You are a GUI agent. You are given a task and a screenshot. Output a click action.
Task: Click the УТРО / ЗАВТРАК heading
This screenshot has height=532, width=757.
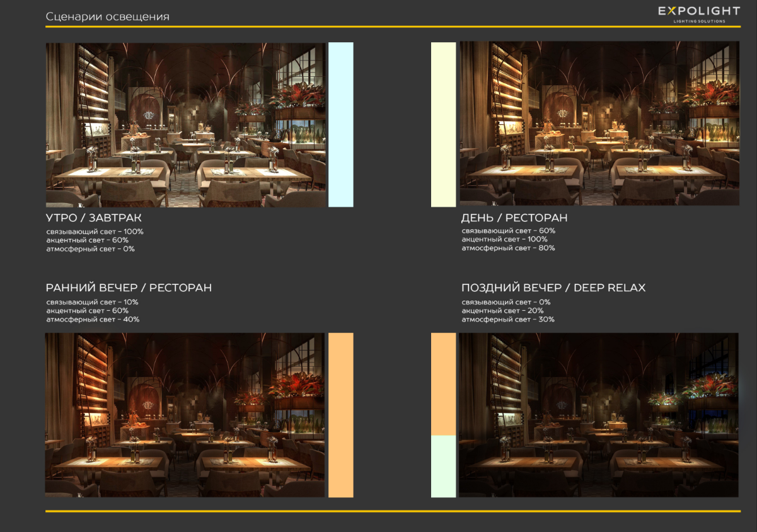pos(94,218)
